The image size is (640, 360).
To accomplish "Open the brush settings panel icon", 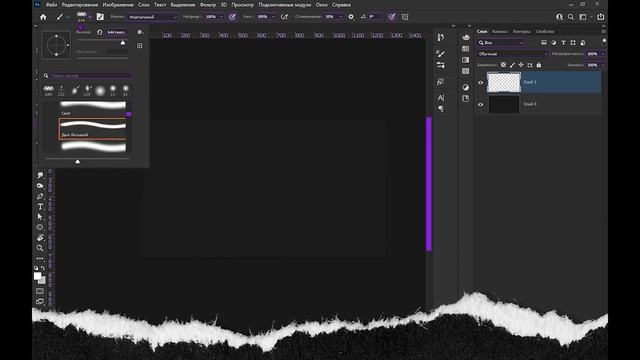I will point(100,17).
